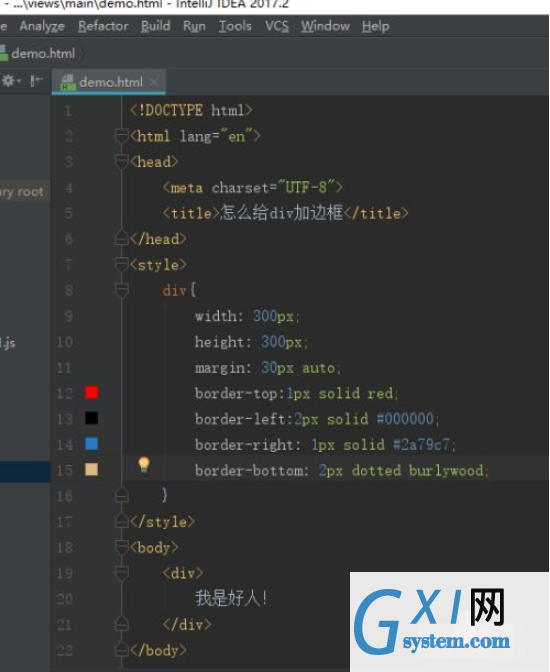Viewport: 550px width, 672px height.
Task: Collapse the html tag fold on line 2
Action: click(122, 136)
